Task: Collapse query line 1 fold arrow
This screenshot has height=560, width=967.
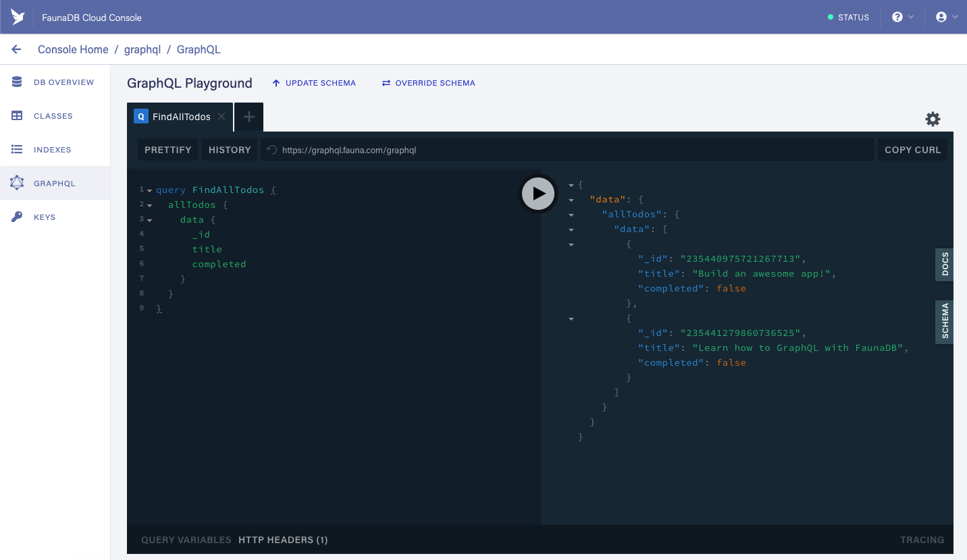Action: 149,191
